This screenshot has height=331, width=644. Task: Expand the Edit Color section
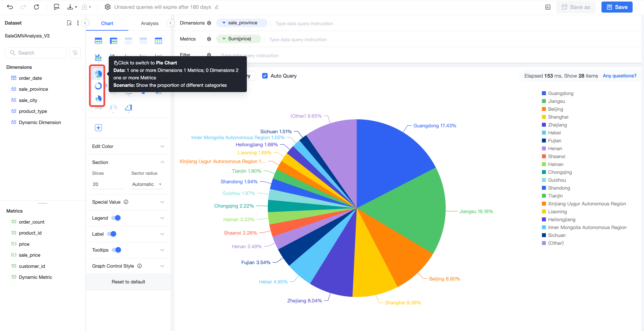point(128,146)
